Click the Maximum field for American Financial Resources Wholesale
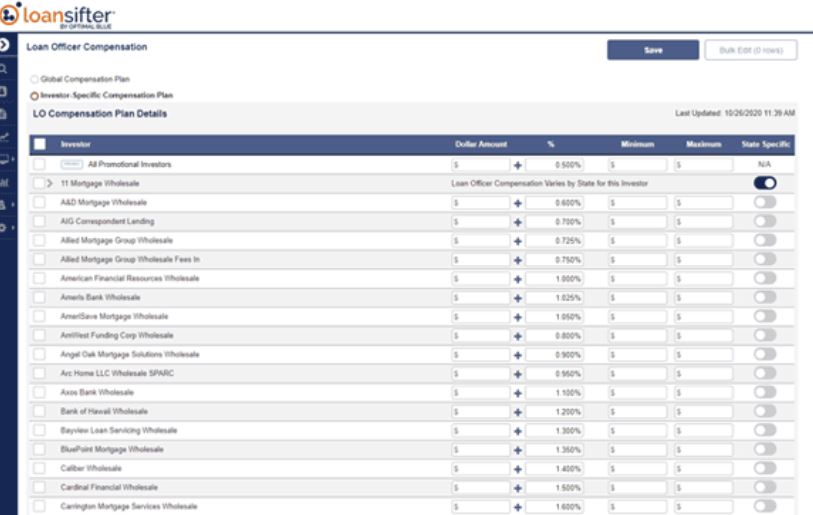813x515 pixels. tap(704, 279)
